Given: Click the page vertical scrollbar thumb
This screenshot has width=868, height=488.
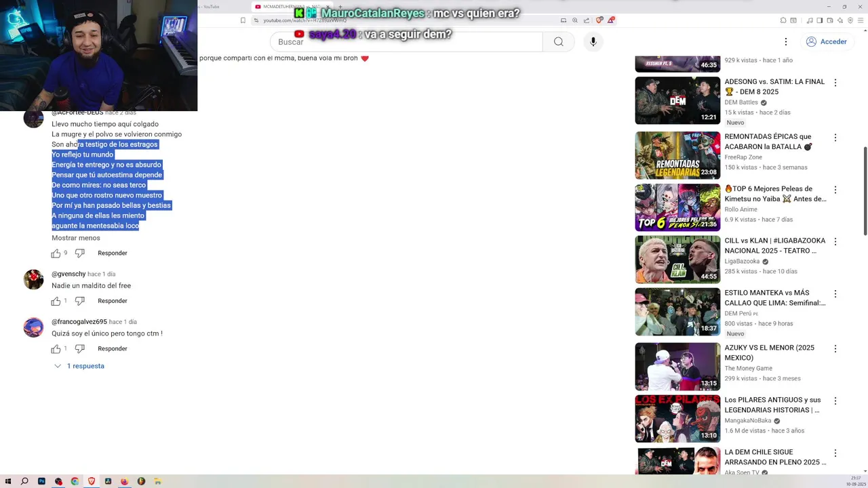Looking at the screenshot, I should tap(865, 191).
